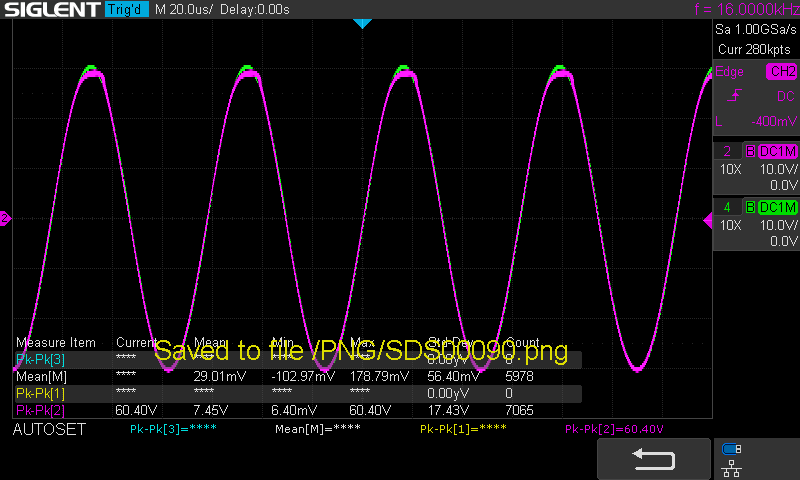Click the bottom Pk-Pk[2]=60.40V readout
Viewport: 800px width, 480px height.
tap(614, 429)
